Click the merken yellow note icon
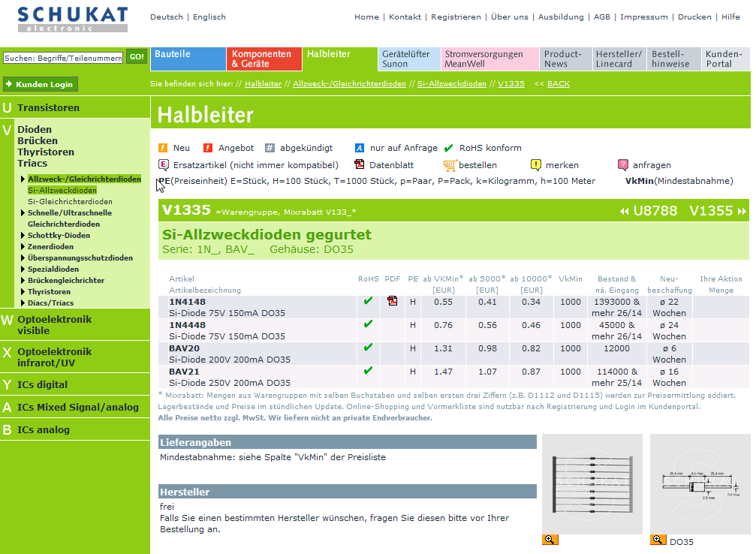Screen dimensions: 756x554 (x=536, y=165)
